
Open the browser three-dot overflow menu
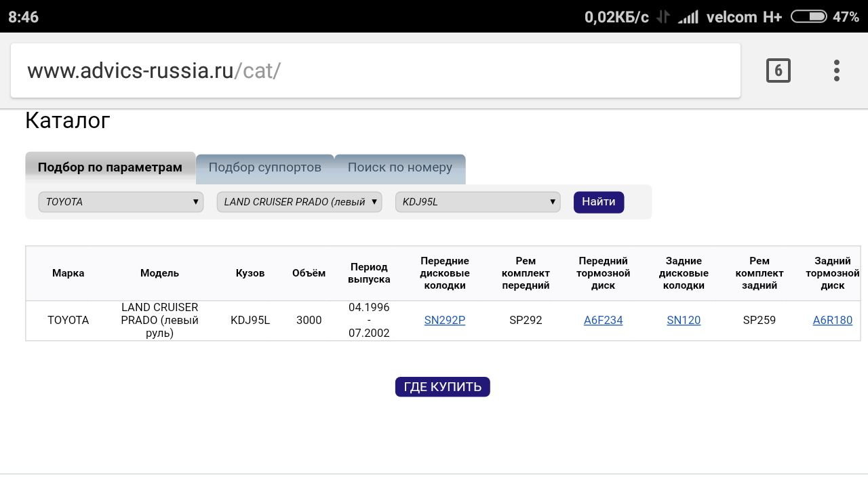837,70
